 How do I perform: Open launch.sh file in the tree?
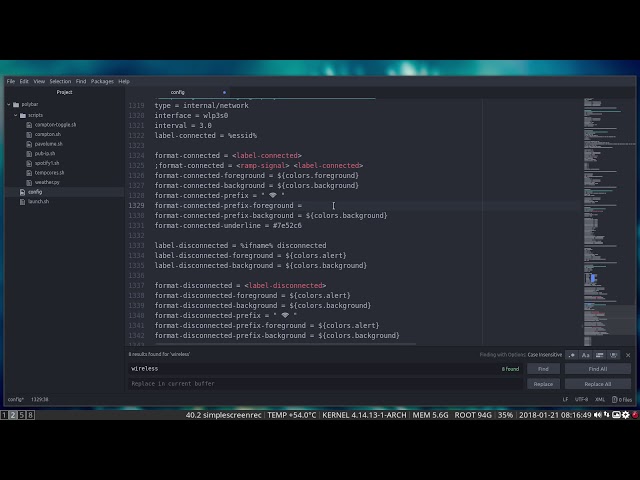(38, 201)
